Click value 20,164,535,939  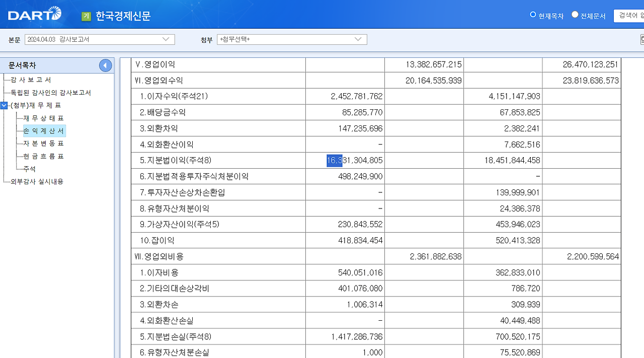(434, 81)
